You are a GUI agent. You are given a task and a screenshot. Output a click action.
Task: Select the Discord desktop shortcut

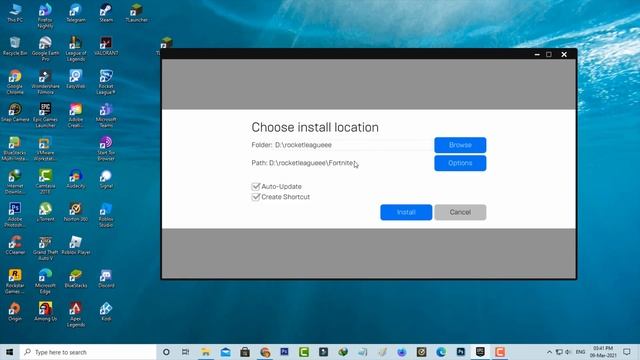coord(106,278)
